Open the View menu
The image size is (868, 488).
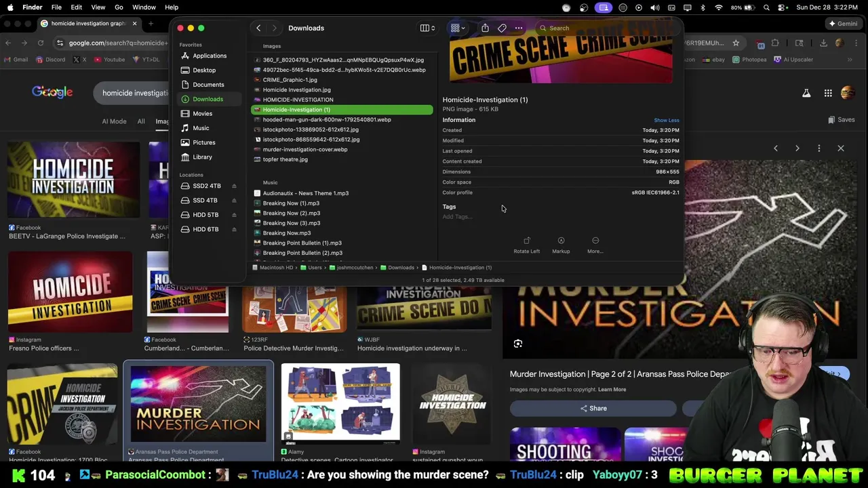[98, 7]
